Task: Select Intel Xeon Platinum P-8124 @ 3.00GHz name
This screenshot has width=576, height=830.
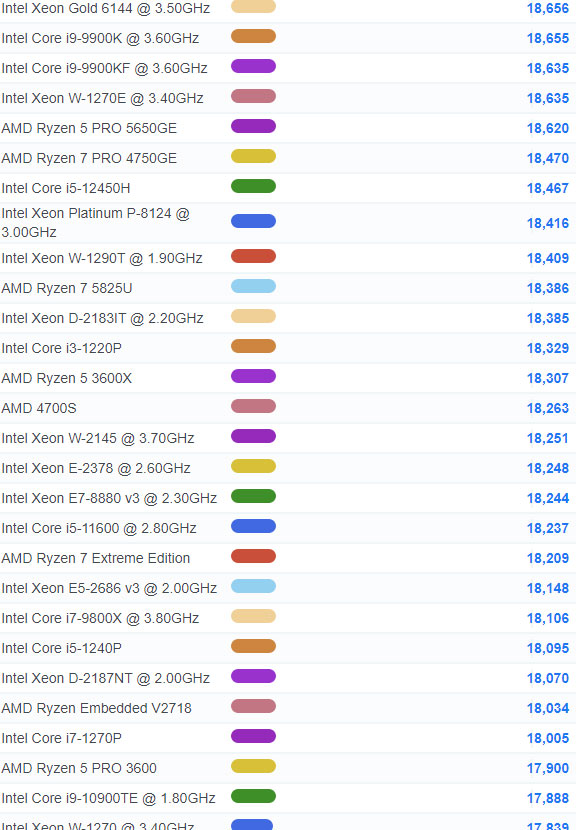Action: [x=95, y=223]
